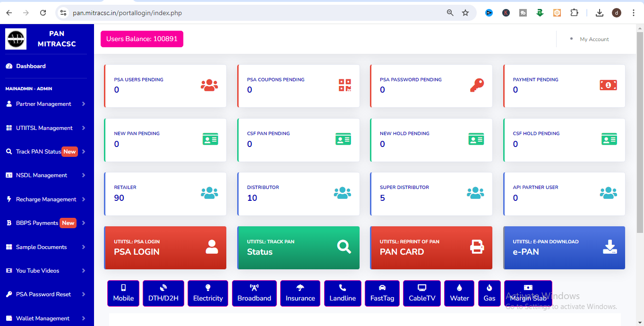
Task: Expand UTIITSL Management submenu arrow
Action: pyautogui.click(x=84, y=128)
